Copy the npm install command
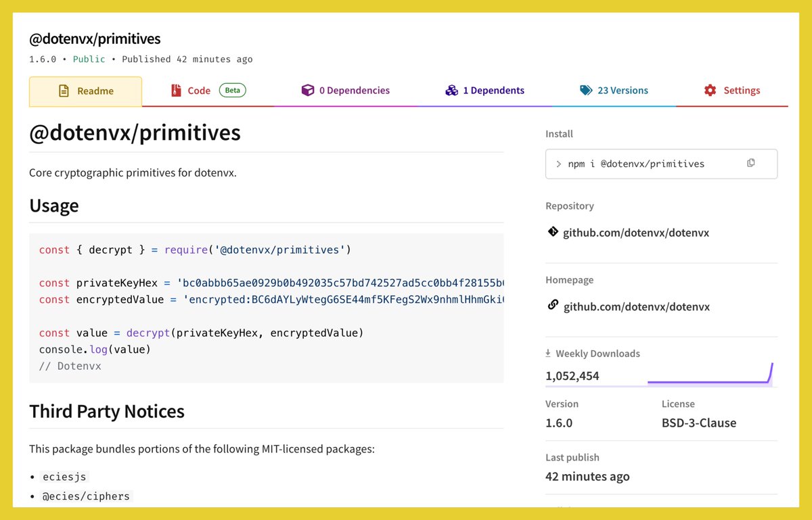 coord(751,163)
